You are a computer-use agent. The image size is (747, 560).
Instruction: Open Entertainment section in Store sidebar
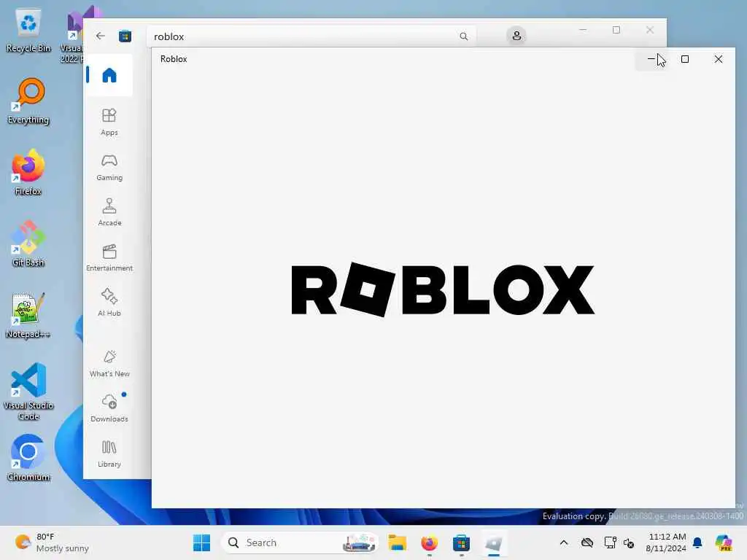(109, 257)
